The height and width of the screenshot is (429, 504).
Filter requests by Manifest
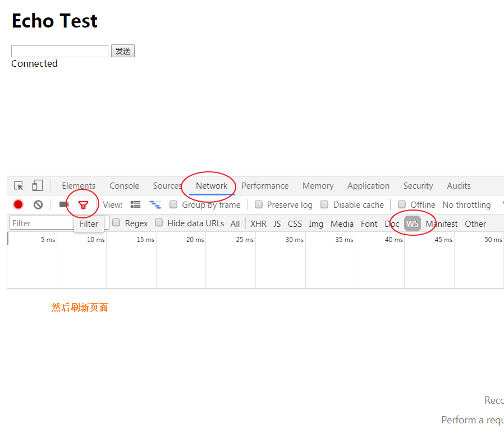coord(442,224)
